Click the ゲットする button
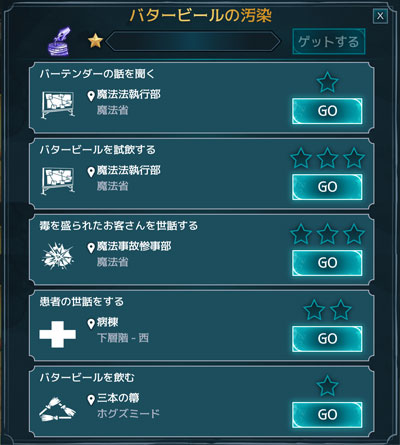 329,42
